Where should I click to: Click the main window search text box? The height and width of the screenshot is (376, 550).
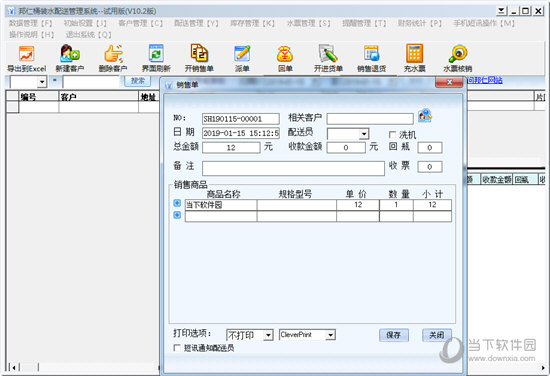pyautogui.click(x=92, y=82)
